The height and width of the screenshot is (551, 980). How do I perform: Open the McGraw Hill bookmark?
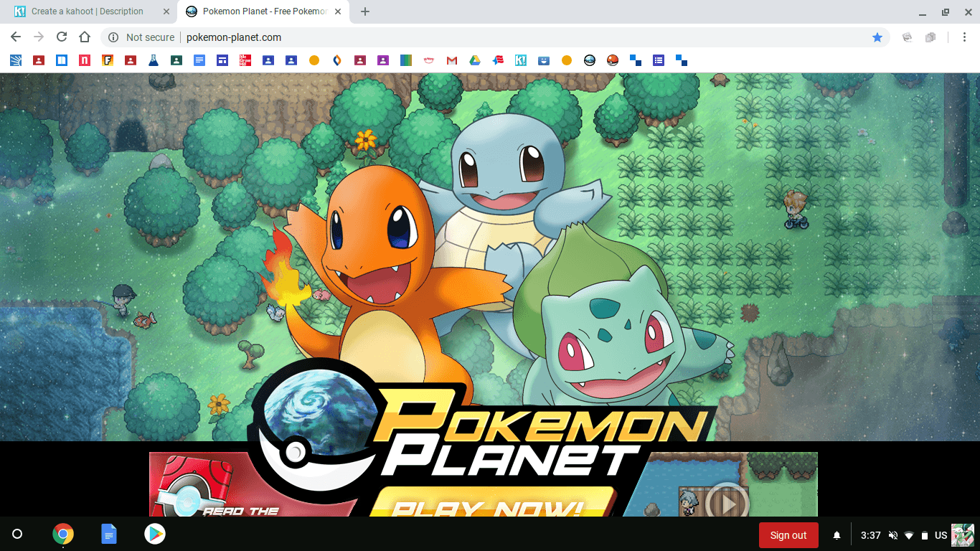(245, 60)
